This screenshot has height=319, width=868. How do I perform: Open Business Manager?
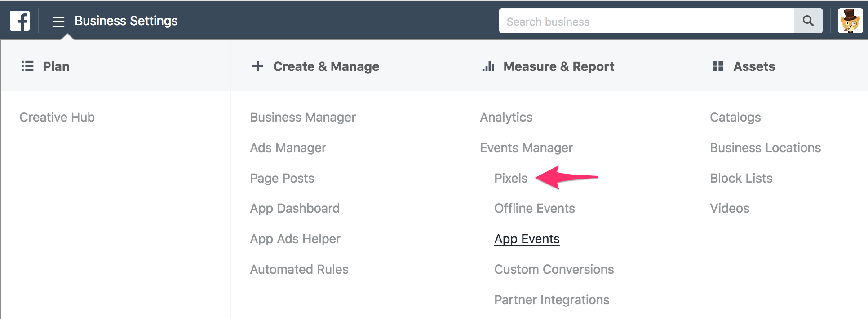tap(303, 117)
